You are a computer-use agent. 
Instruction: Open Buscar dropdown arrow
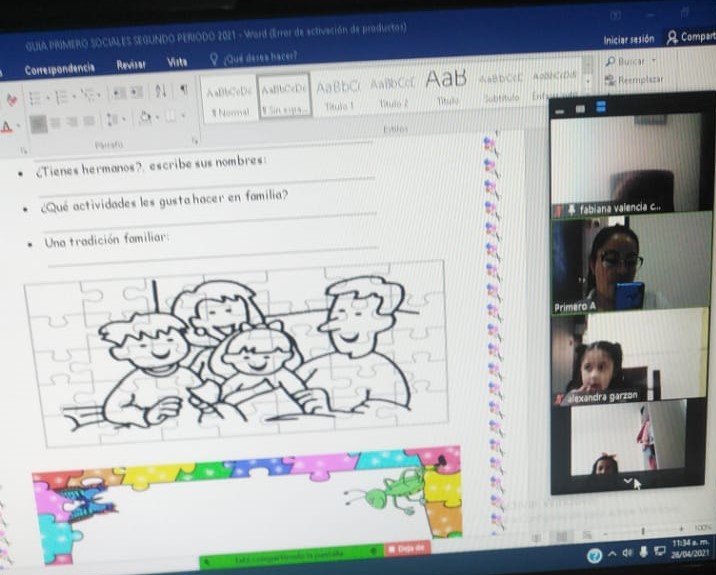tap(653, 60)
